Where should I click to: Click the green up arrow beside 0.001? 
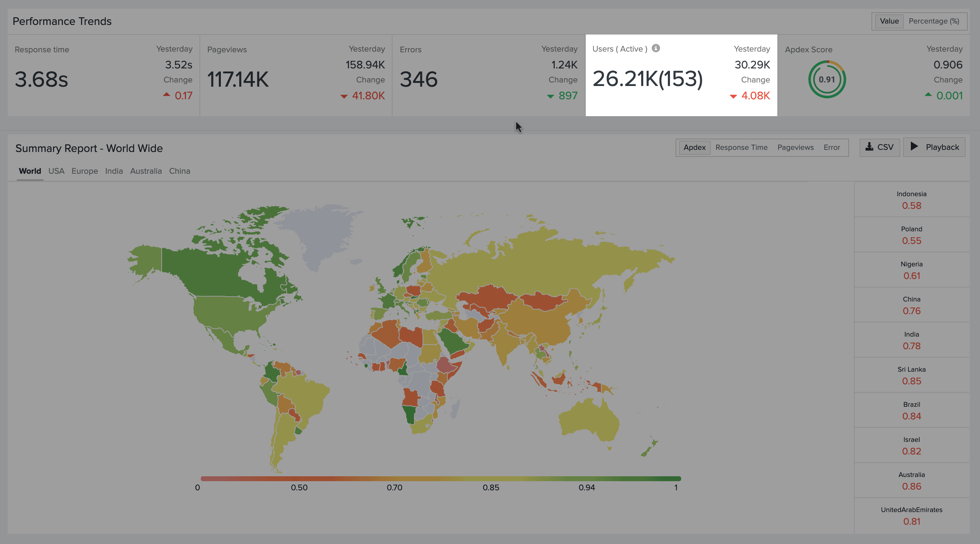(928, 95)
